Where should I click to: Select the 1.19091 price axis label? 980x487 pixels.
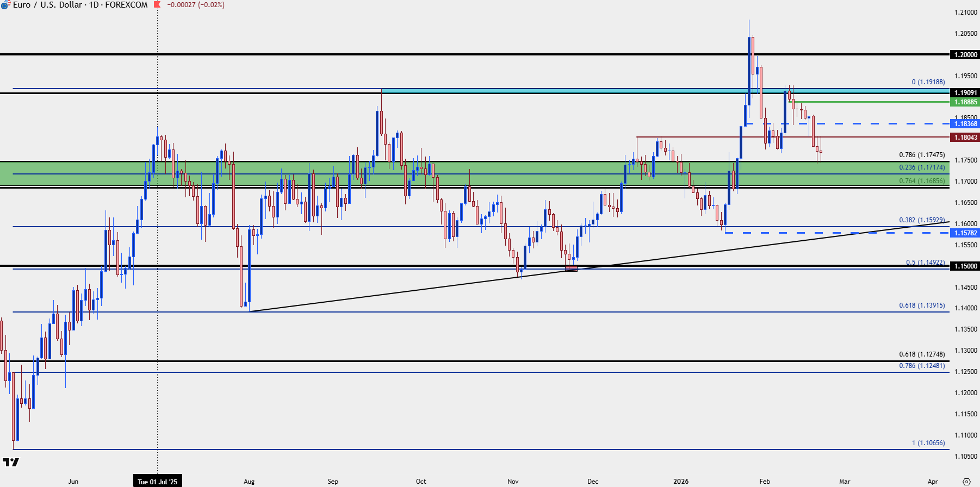965,93
